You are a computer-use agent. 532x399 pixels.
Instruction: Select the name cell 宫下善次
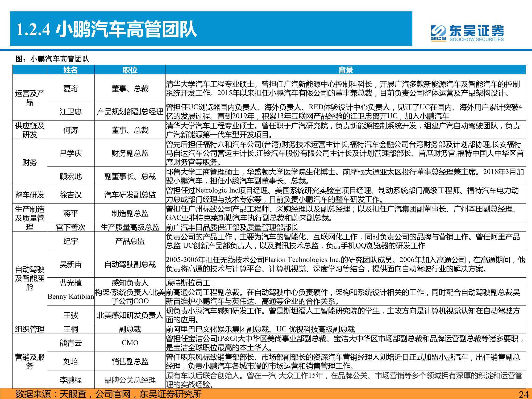click(70, 227)
